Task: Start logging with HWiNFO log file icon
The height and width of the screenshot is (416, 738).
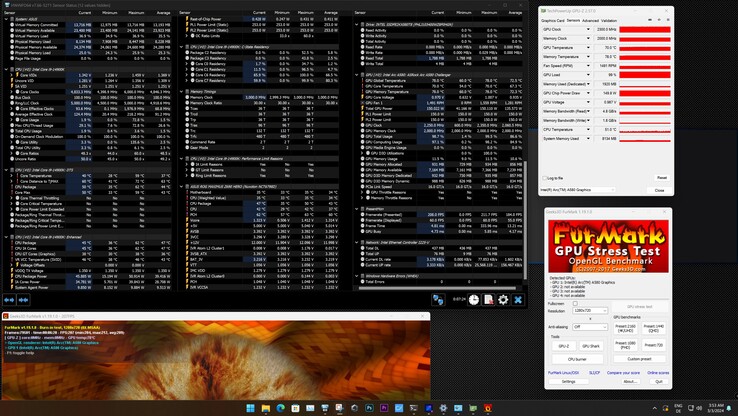Action: [x=489, y=300]
